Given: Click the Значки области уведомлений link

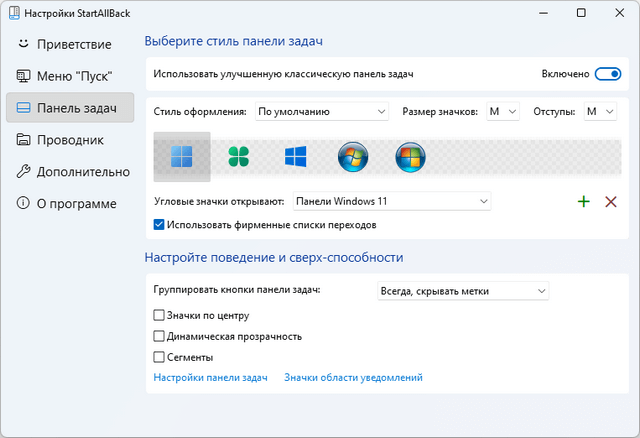Looking at the screenshot, I should click(x=353, y=378).
